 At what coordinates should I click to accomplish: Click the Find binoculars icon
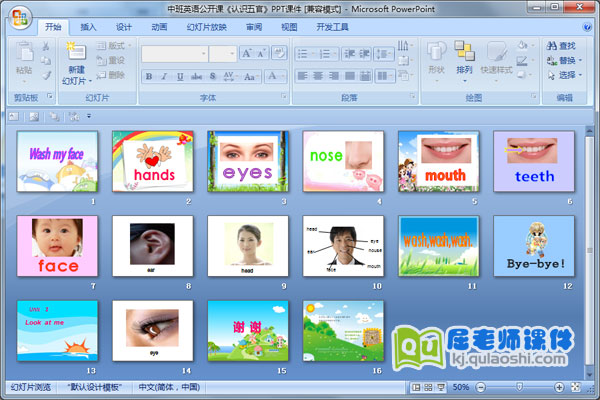pos(551,45)
